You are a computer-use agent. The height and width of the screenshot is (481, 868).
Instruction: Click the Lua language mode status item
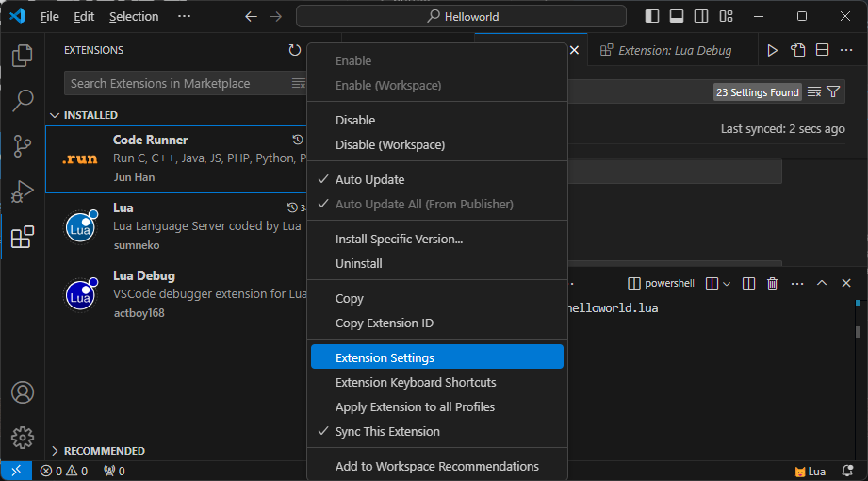pos(811,472)
